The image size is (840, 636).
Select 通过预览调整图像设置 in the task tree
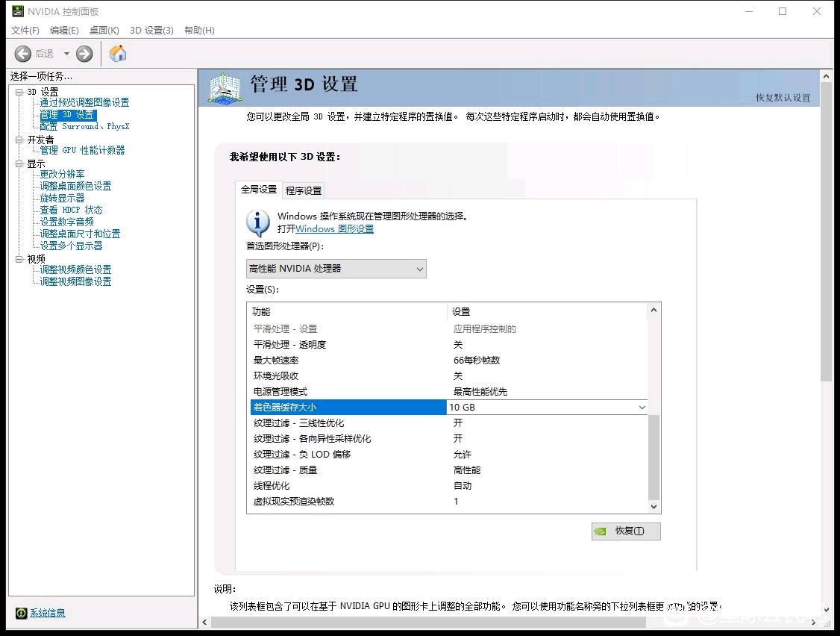(x=84, y=102)
